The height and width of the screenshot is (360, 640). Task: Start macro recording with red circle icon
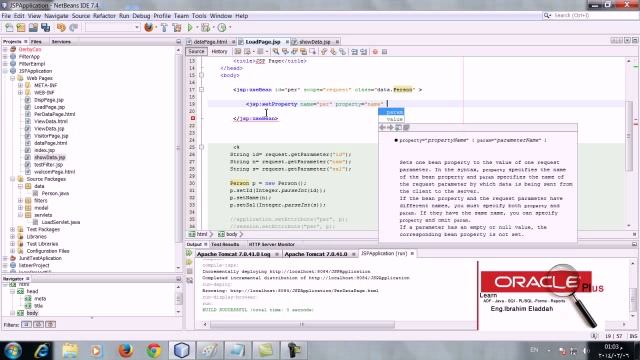375,52
